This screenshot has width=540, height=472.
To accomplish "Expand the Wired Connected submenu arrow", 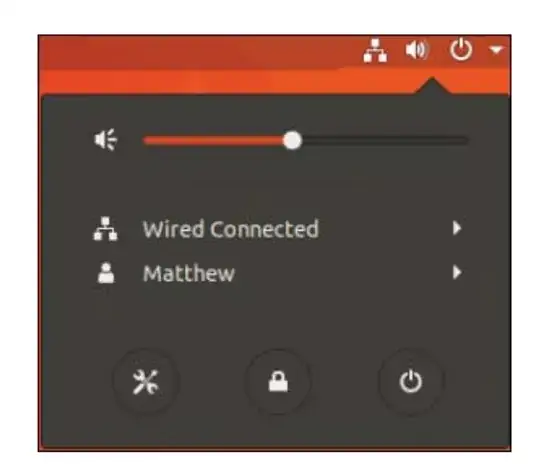I will (x=457, y=228).
